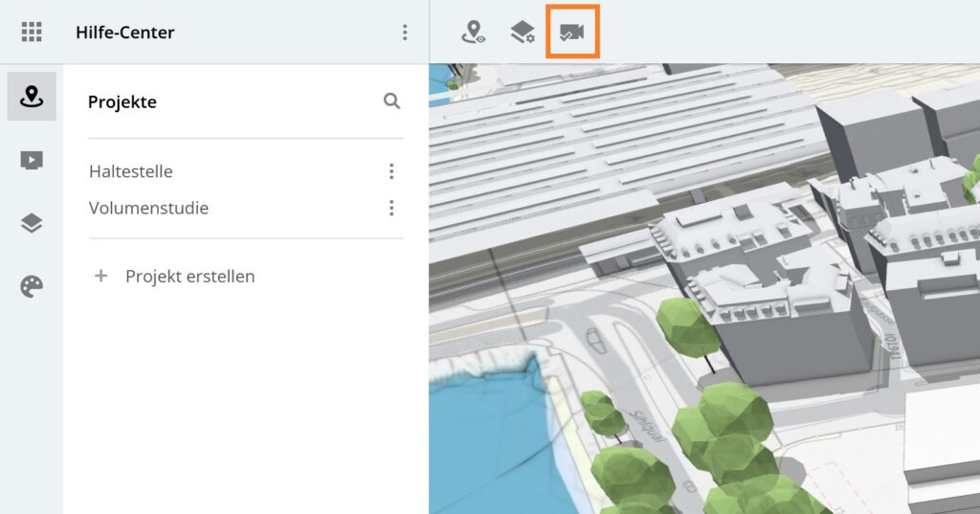Search projects with the magnifier icon
The image size is (980, 514).
coord(391,101)
